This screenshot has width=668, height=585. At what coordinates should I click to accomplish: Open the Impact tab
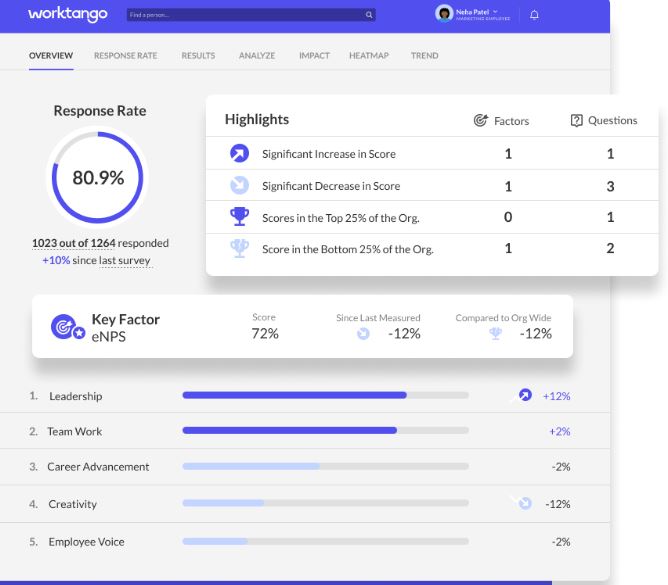(314, 56)
